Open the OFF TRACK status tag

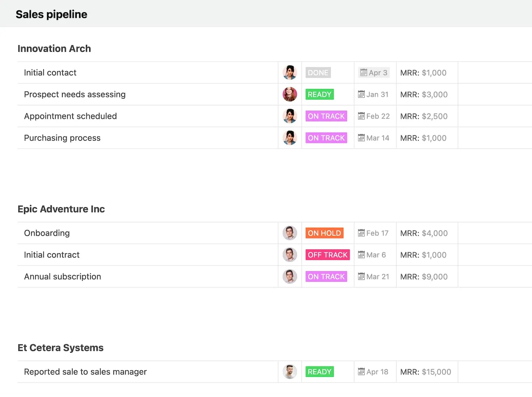(x=328, y=255)
